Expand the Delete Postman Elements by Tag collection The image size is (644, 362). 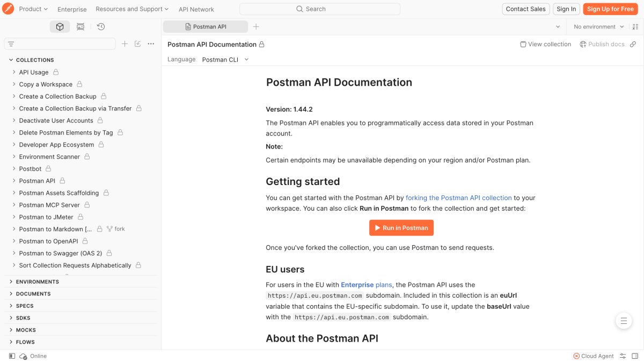click(x=14, y=132)
